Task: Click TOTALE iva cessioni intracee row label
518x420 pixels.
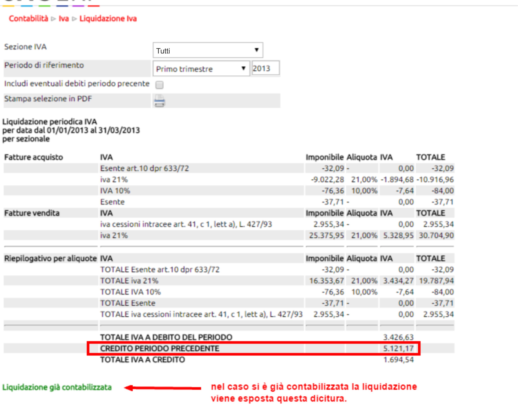Action: click(201, 314)
